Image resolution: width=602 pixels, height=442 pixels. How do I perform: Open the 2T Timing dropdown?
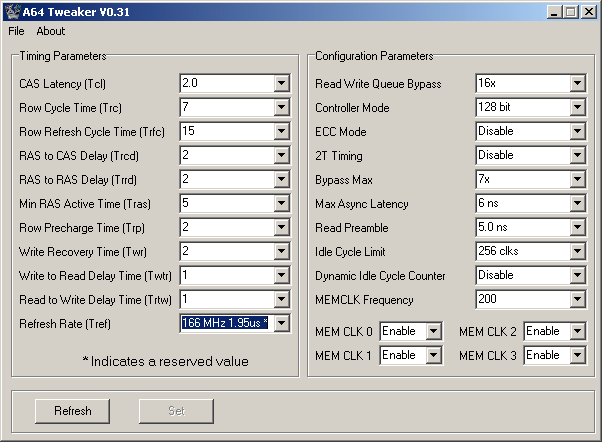click(577, 156)
